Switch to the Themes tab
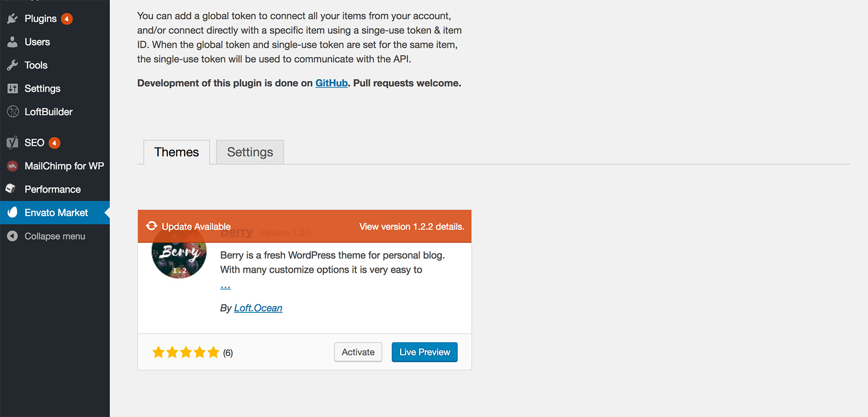This screenshot has width=868, height=417. point(176,152)
